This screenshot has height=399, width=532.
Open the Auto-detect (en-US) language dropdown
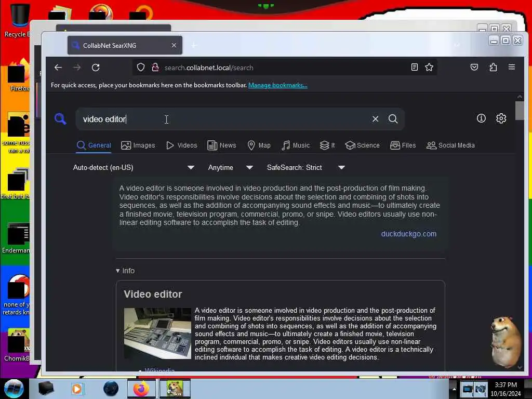pyautogui.click(x=134, y=167)
